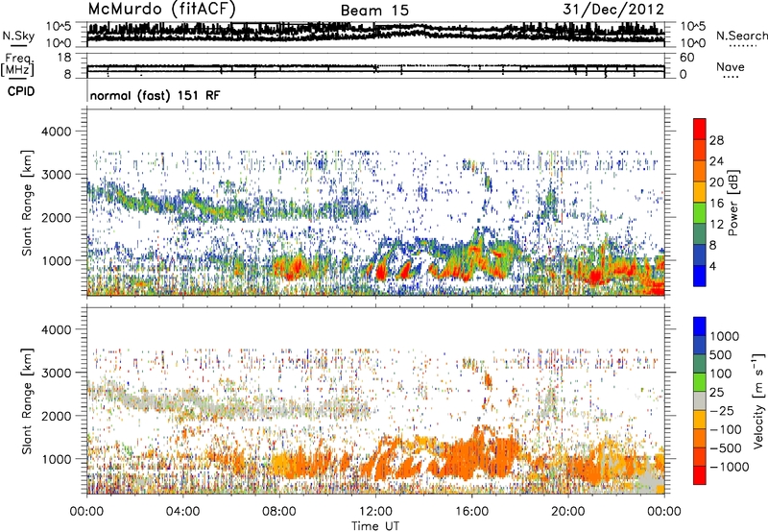
Task: Click the McMurdo (fitACF) plot title
Action: 161,10
